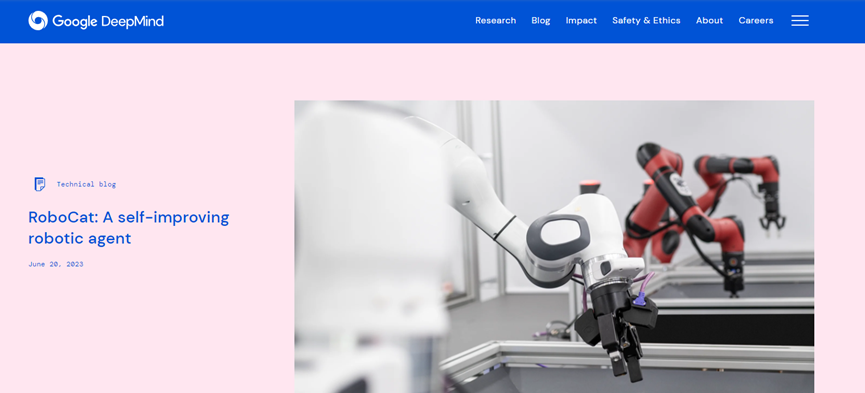
Task: Open Safety & Ethics section
Action: (646, 20)
